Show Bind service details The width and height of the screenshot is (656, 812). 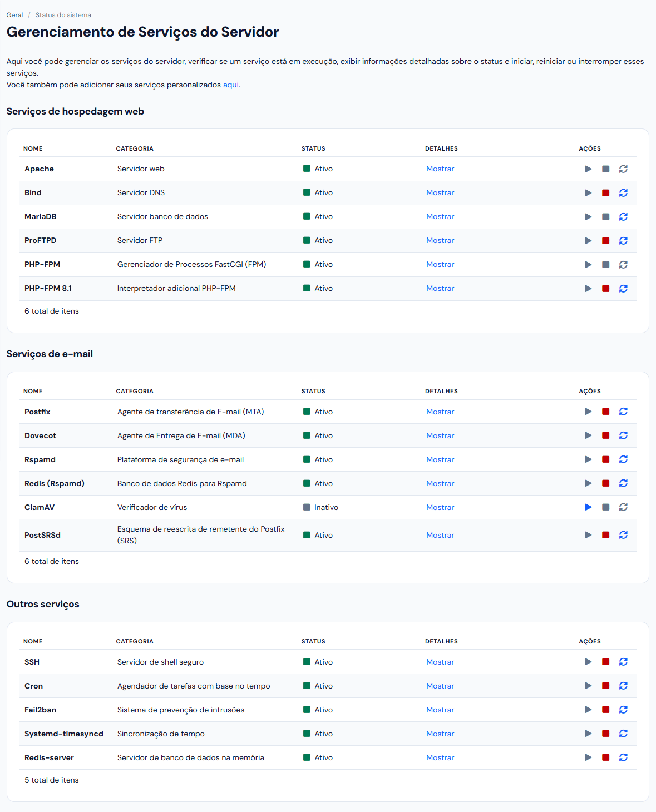(x=440, y=193)
